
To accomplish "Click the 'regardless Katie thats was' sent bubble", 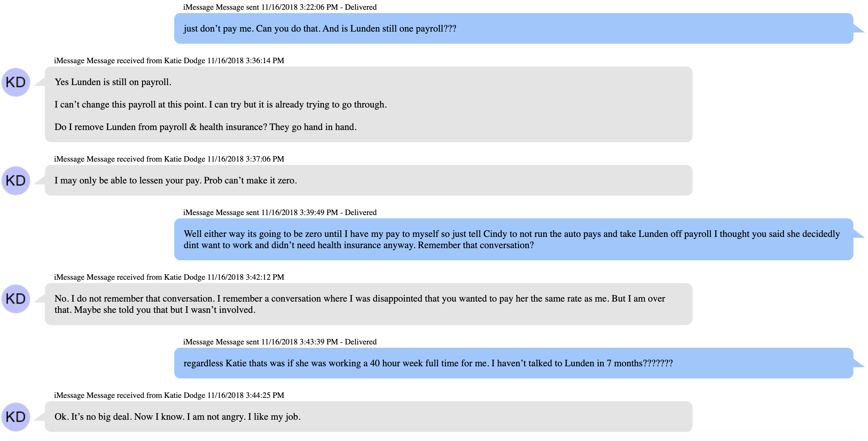I will 514,363.
